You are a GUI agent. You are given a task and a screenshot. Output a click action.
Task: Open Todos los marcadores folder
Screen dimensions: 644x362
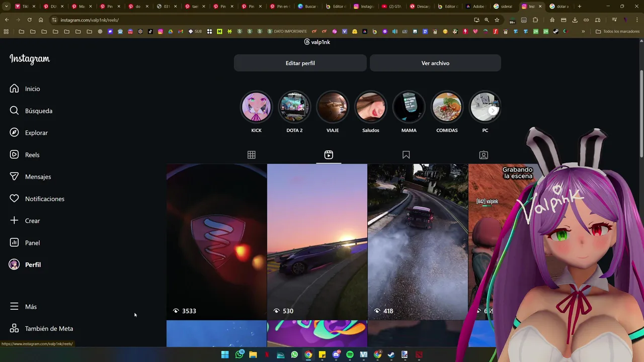pyautogui.click(x=618, y=32)
